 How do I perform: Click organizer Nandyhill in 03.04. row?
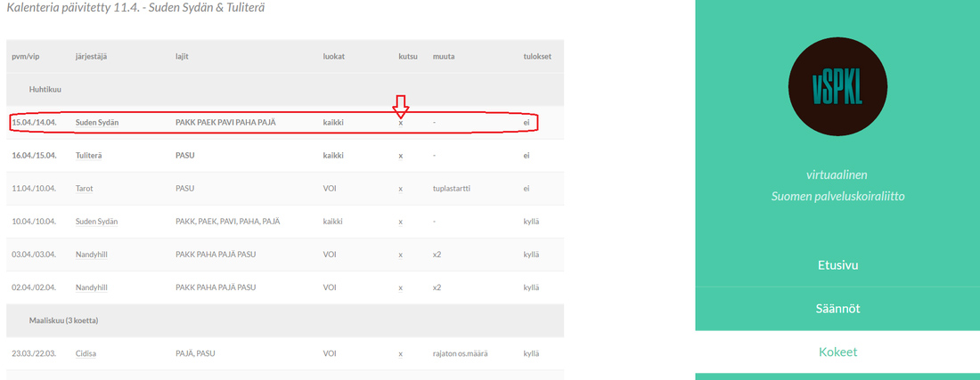(x=91, y=255)
